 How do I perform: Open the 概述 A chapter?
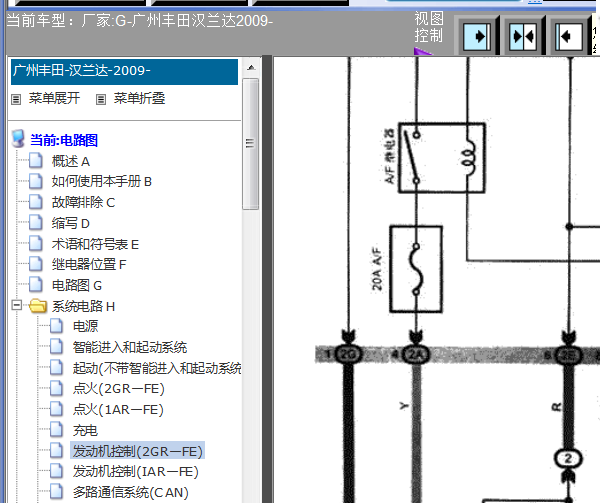tap(71, 161)
